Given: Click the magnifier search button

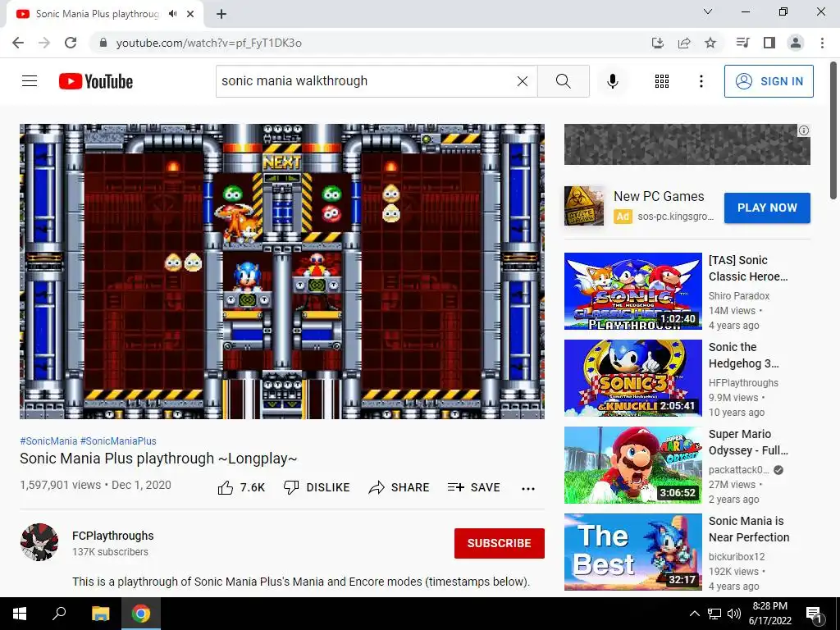Looking at the screenshot, I should [563, 81].
